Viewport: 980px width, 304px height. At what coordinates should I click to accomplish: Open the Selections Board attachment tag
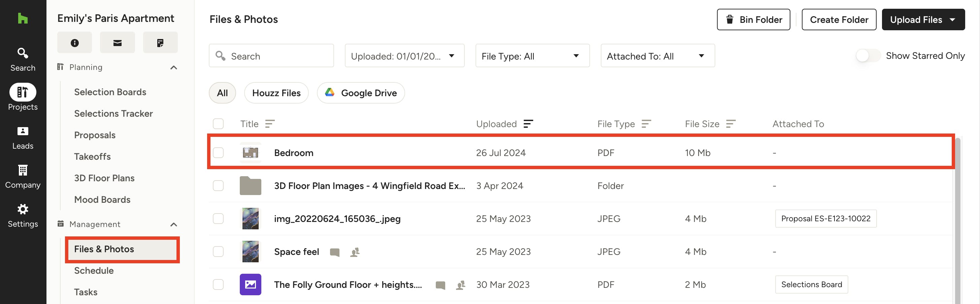point(812,284)
